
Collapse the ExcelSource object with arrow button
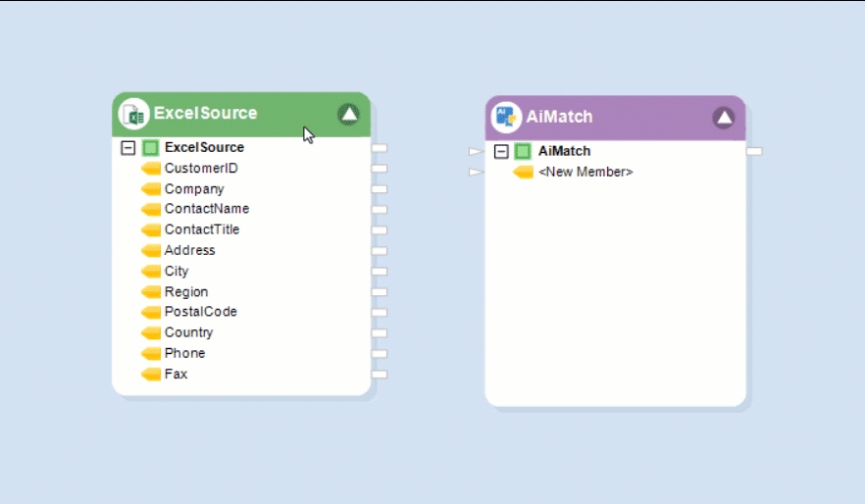(x=349, y=114)
